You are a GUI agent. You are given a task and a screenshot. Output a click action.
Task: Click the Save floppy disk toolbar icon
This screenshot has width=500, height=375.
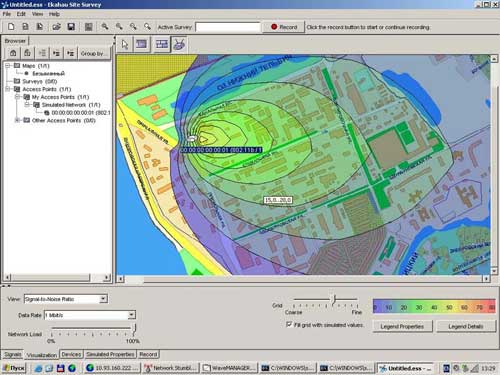[71, 27]
